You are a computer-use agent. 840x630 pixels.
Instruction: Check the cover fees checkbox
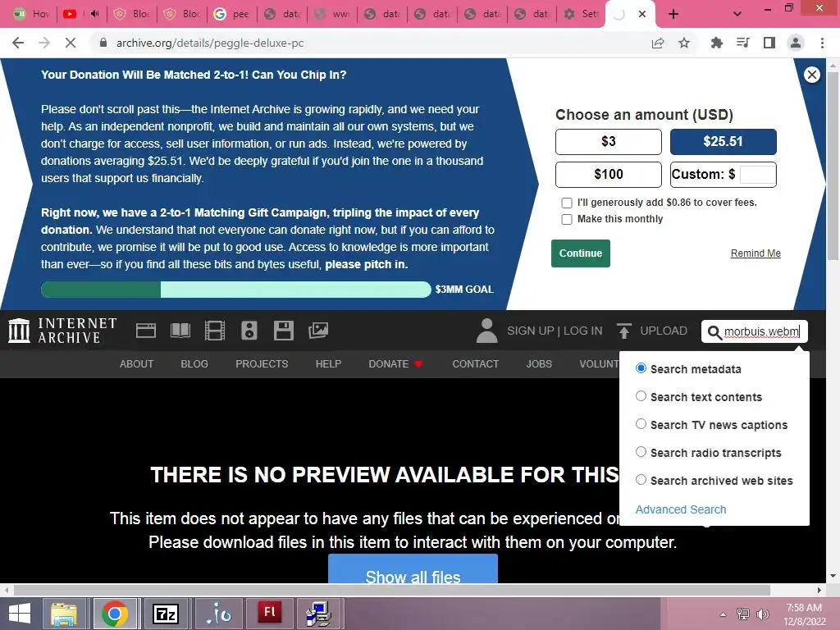(x=567, y=203)
